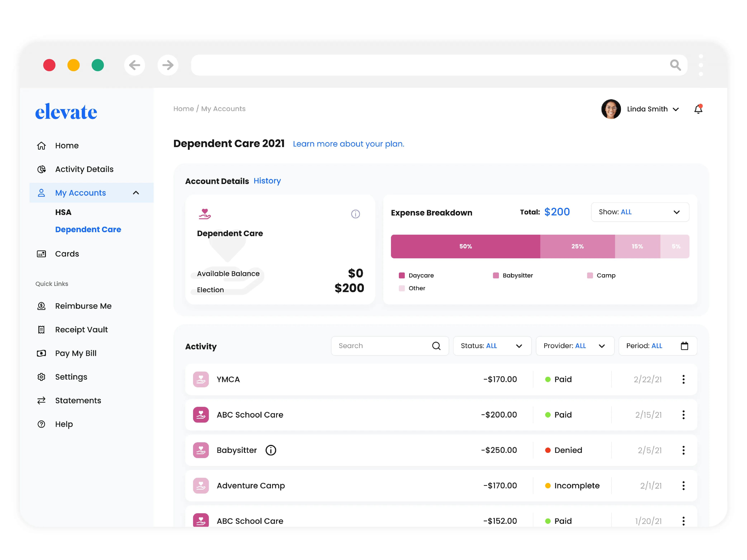The width and height of the screenshot is (747, 560).
Task: Click the Help question mark icon
Action: point(41,424)
